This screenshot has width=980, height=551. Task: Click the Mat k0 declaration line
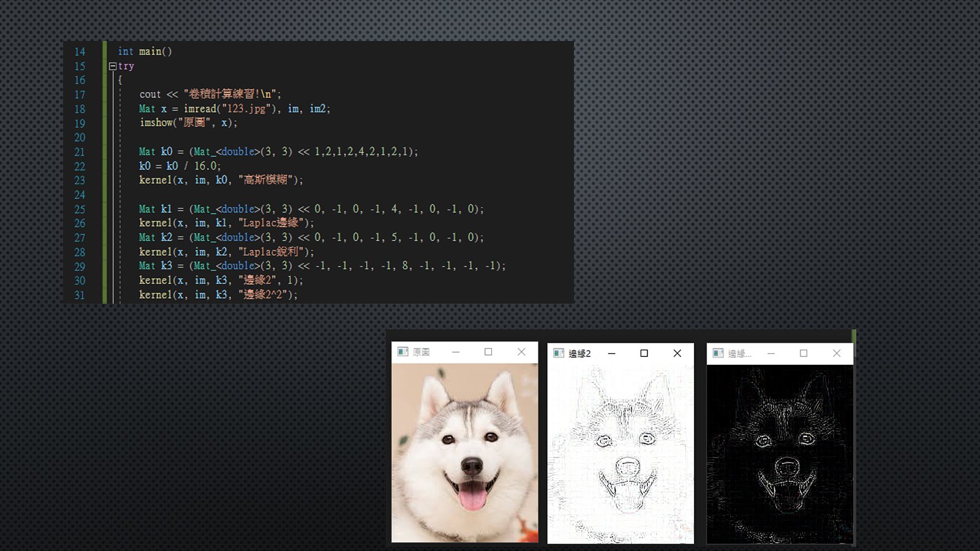(x=278, y=151)
